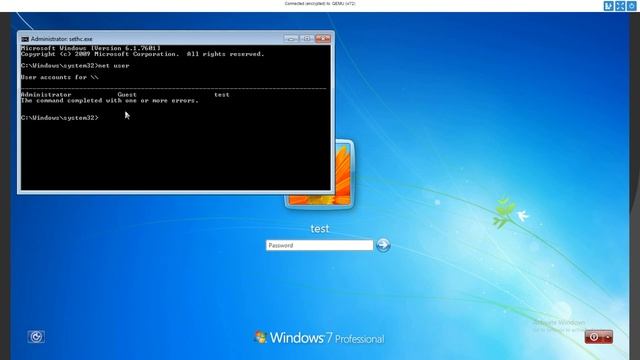Screen dimensions: 640x360
Task: Click the VNC fullscreen icon at top right
Action: [x=620, y=6]
